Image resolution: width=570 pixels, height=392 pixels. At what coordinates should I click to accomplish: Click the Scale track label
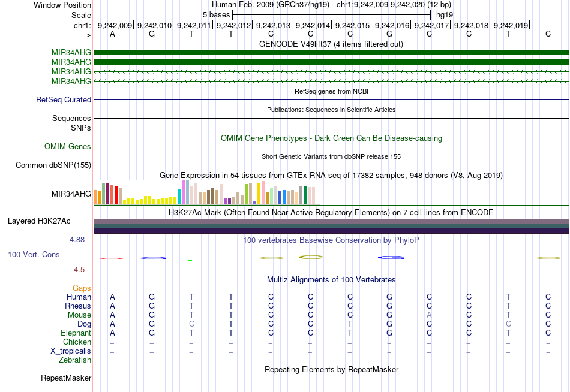click(81, 15)
